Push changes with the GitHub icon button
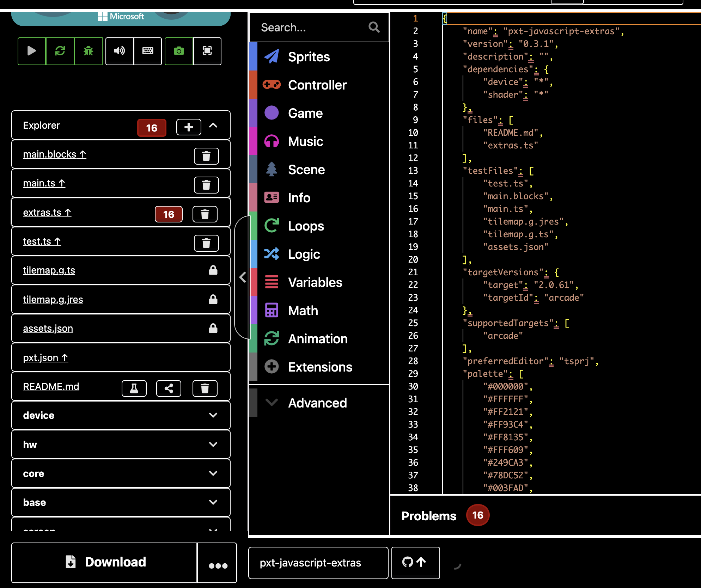The width and height of the screenshot is (701, 588). [415, 562]
